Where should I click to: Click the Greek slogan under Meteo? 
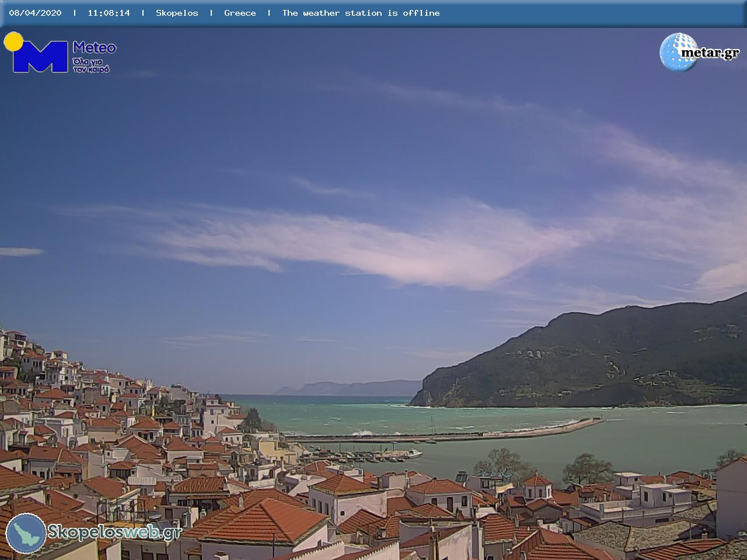pos(91,65)
